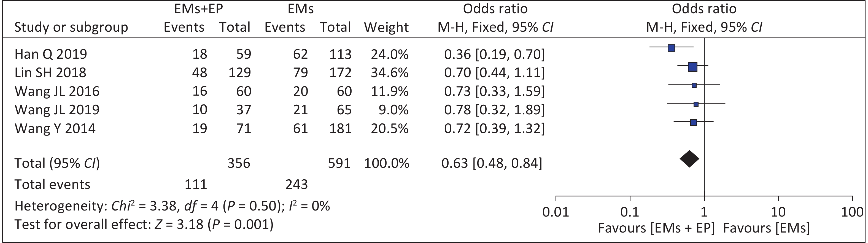This screenshot has height=243, width=868.
Task: Click the Lin SH 2018 blue square marker
Action: click(x=692, y=67)
